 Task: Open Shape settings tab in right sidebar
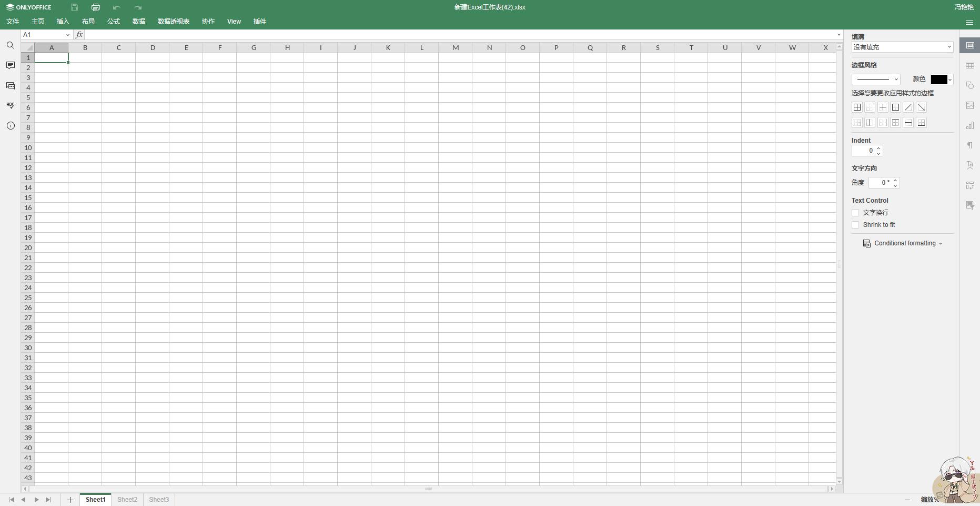click(x=970, y=85)
